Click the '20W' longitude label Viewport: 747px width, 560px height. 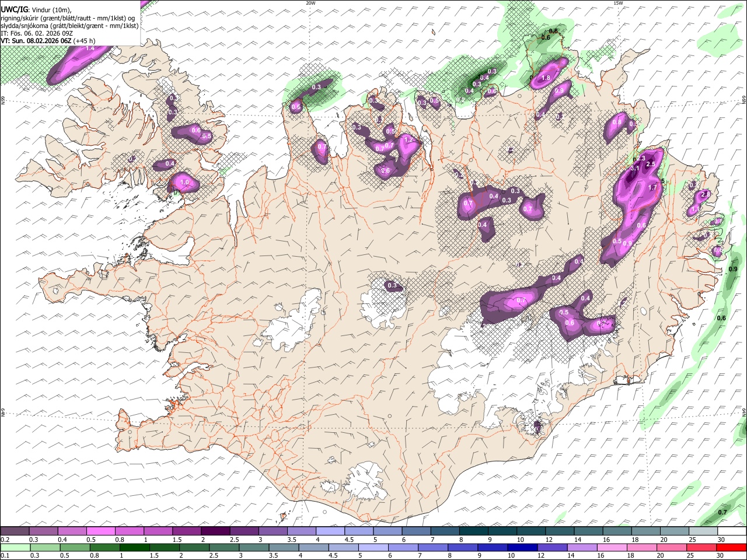(x=310, y=3)
